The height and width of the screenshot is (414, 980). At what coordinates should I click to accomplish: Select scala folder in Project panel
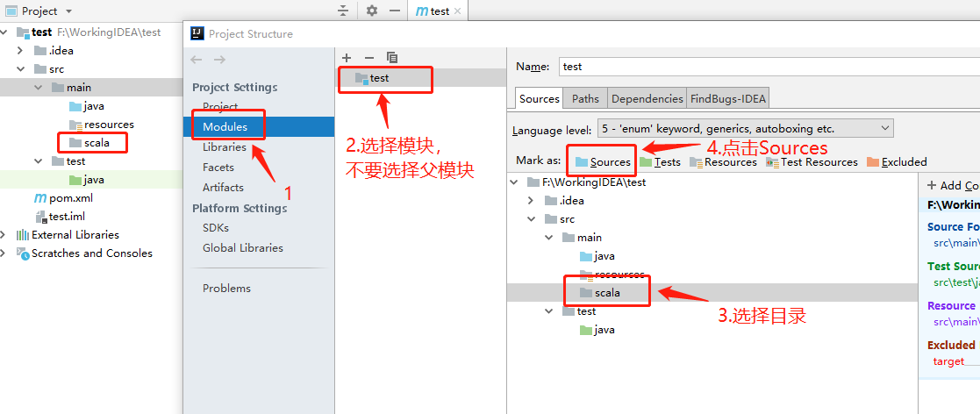pyautogui.click(x=89, y=142)
